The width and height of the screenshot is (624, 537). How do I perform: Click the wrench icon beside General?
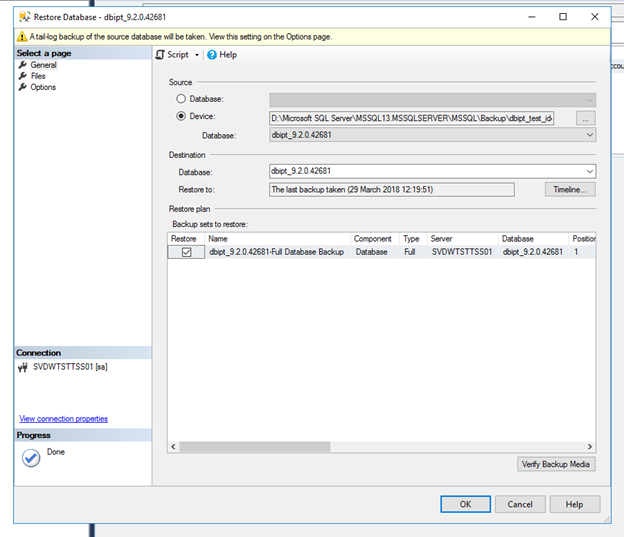23,64
